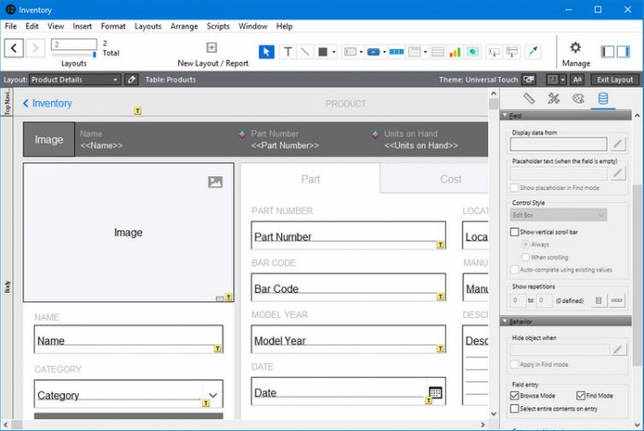Select the Field/Control tool
This screenshot has height=431, width=644.
pyautogui.click(x=350, y=52)
